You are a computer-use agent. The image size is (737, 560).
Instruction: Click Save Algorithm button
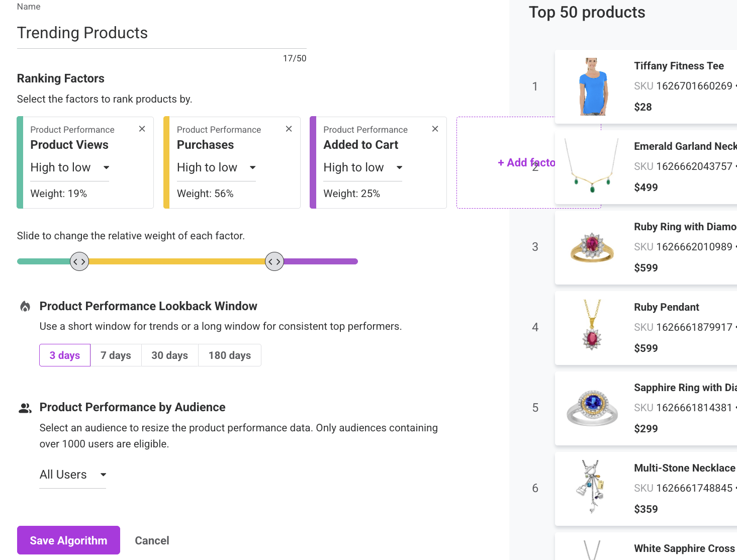(68, 540)
